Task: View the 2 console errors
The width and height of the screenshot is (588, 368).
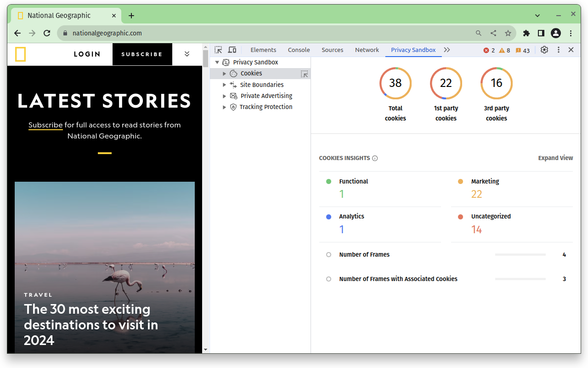Action: pyautogui.click(x=488, y=50)
